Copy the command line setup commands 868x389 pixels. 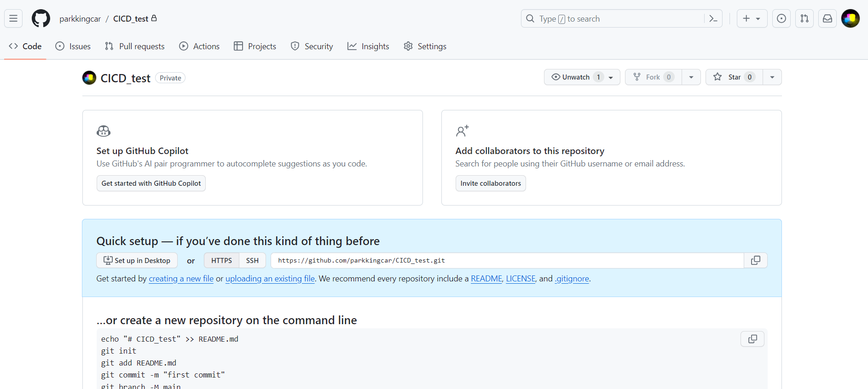pyautogui.click(x=752, y=339)
